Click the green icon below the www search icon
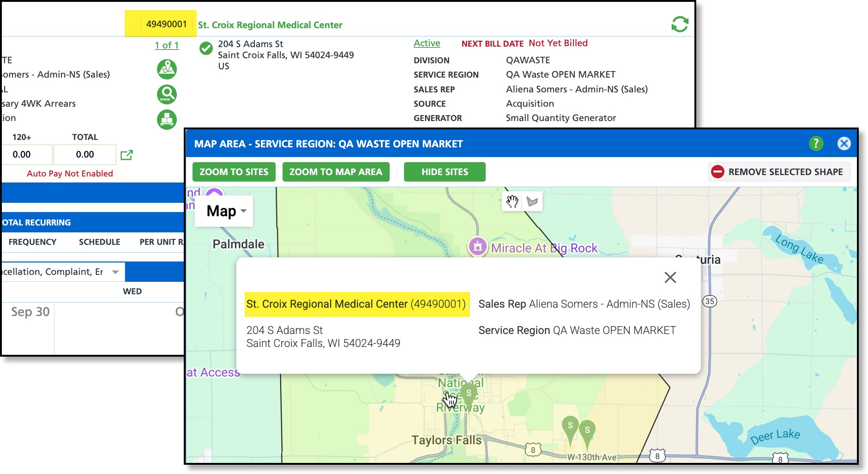Image resolution: width=868 pixels, height=474 pixels. pyautogui.click(x=167, y=120)
